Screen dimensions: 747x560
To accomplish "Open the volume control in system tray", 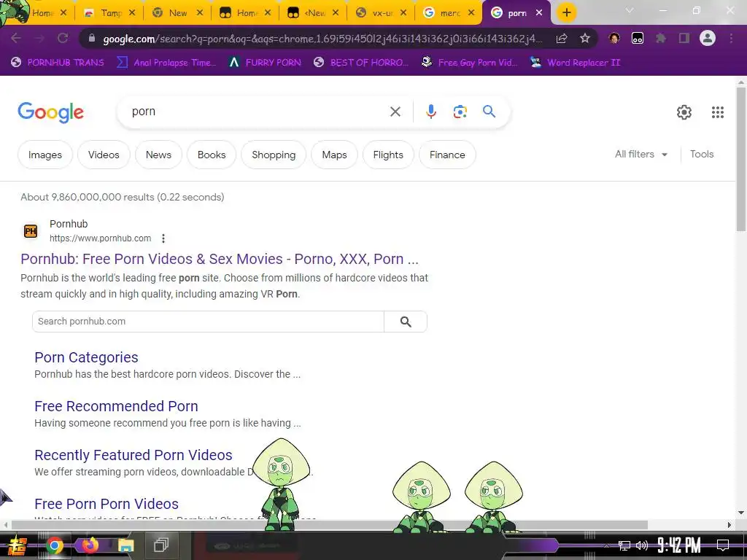I will pyautogui.click(x=642, y=545).
